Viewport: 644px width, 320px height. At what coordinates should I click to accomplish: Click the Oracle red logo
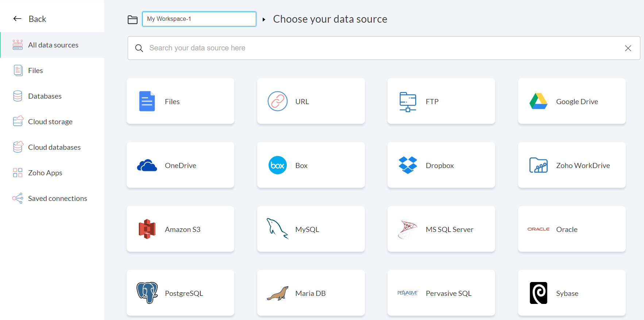[539, 229]
